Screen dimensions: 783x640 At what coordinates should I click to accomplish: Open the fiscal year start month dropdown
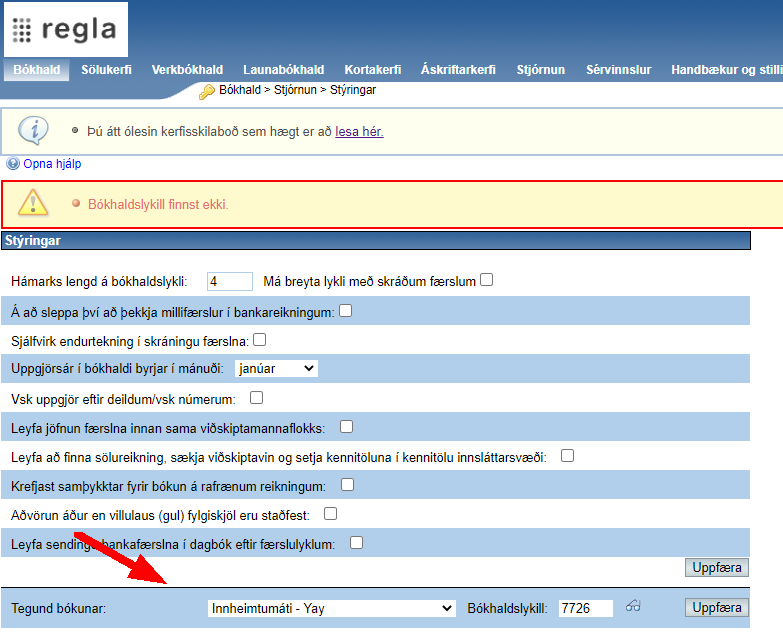(276, 369)
